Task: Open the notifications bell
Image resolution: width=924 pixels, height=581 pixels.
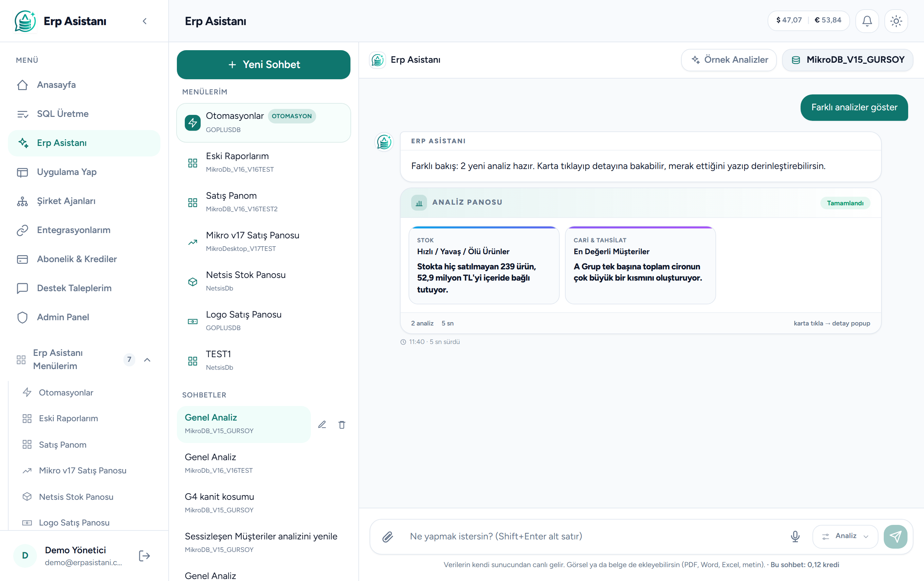Action: point(867,21)
